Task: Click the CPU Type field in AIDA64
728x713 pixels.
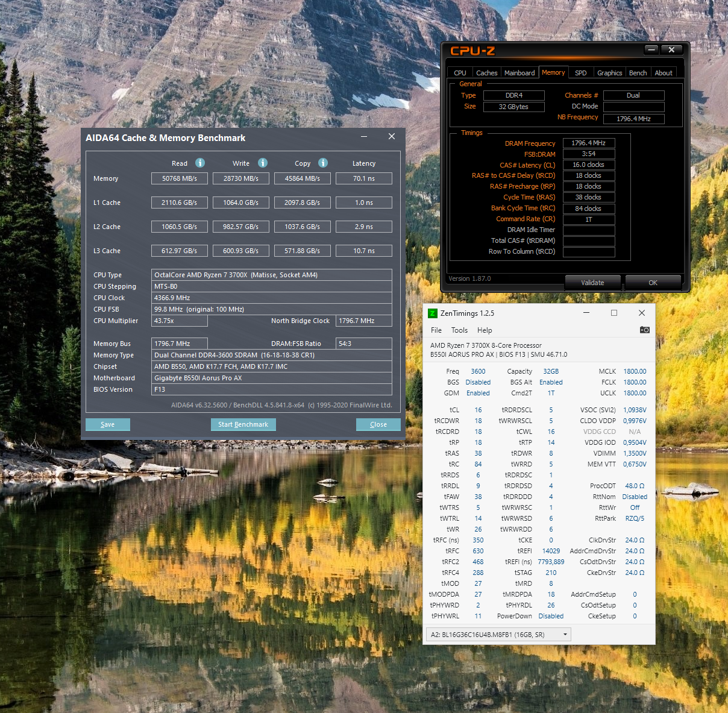Action: click(272, 275)
